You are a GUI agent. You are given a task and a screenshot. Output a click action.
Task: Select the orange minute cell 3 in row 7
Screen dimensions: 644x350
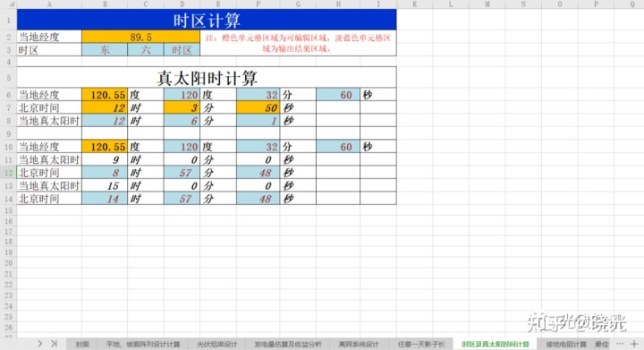click(182, 107)
